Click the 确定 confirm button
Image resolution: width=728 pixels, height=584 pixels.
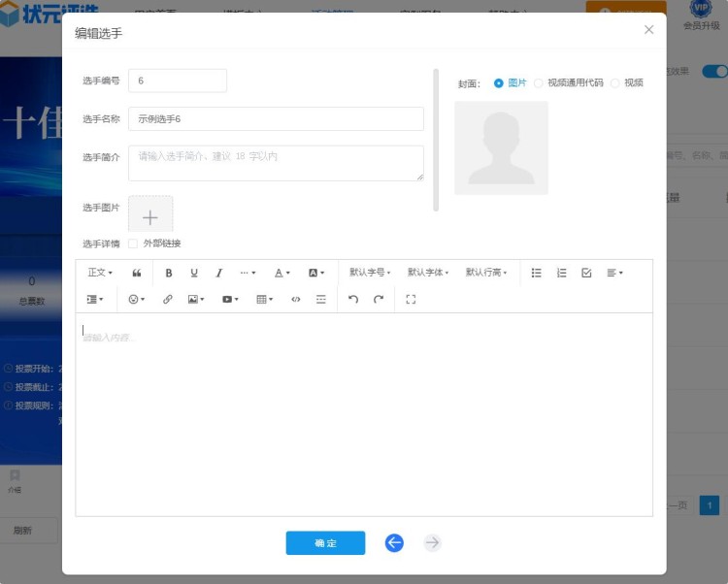pos(325,543)
